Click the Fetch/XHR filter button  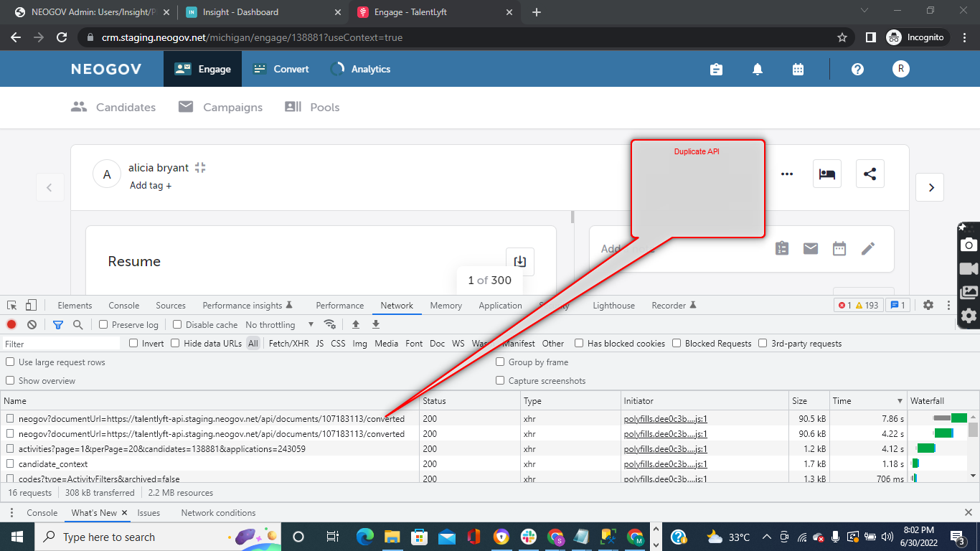[x=288, y=343]
